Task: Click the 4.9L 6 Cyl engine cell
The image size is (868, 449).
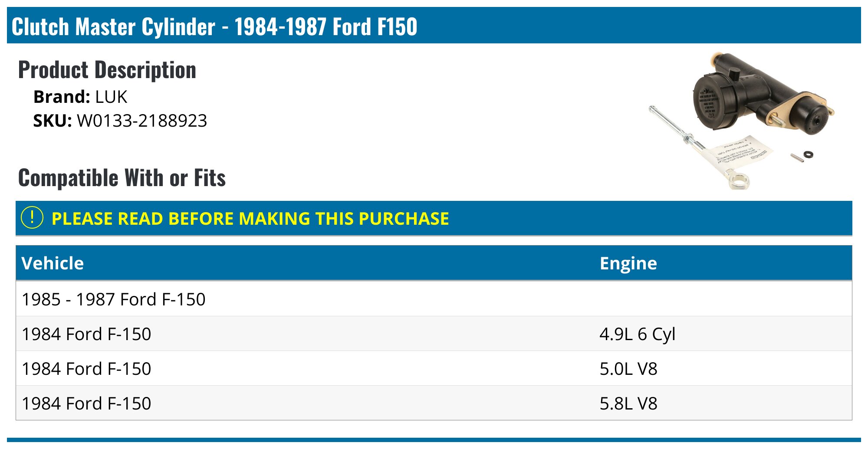Action: pos(637,334)
